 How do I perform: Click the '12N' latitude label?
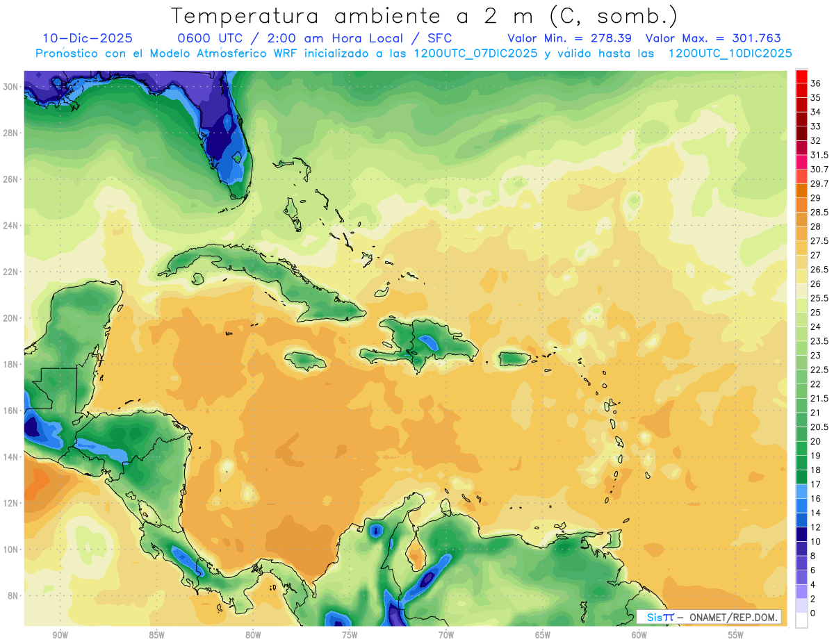[x=10, y=503]
